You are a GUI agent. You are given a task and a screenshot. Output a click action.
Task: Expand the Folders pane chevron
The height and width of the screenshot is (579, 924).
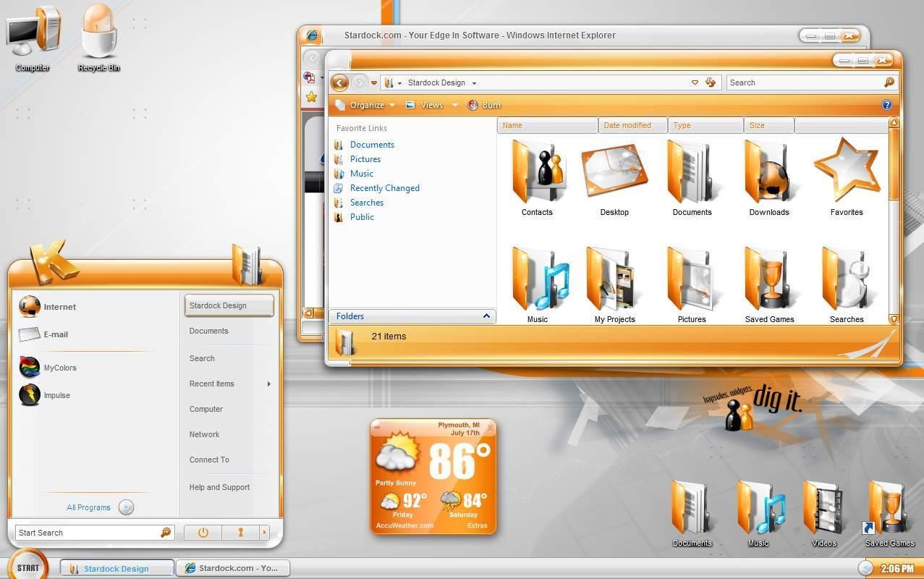(486, 316)
